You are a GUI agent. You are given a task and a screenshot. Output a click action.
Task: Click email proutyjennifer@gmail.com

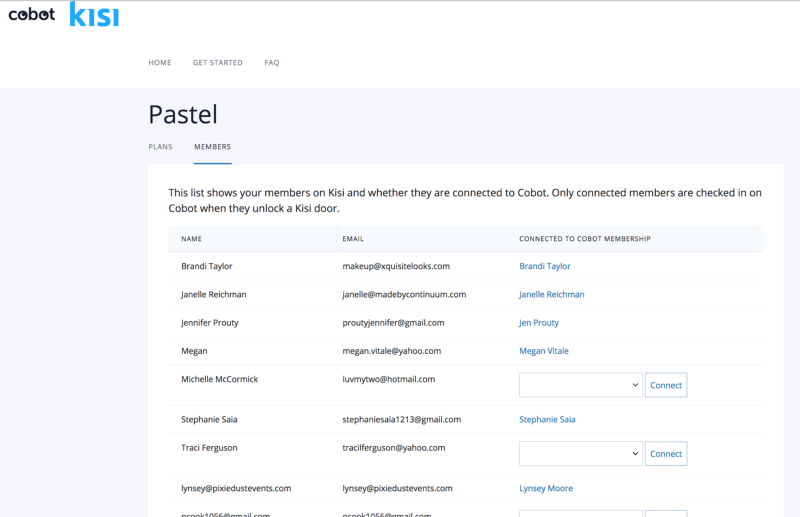(393, 323)
